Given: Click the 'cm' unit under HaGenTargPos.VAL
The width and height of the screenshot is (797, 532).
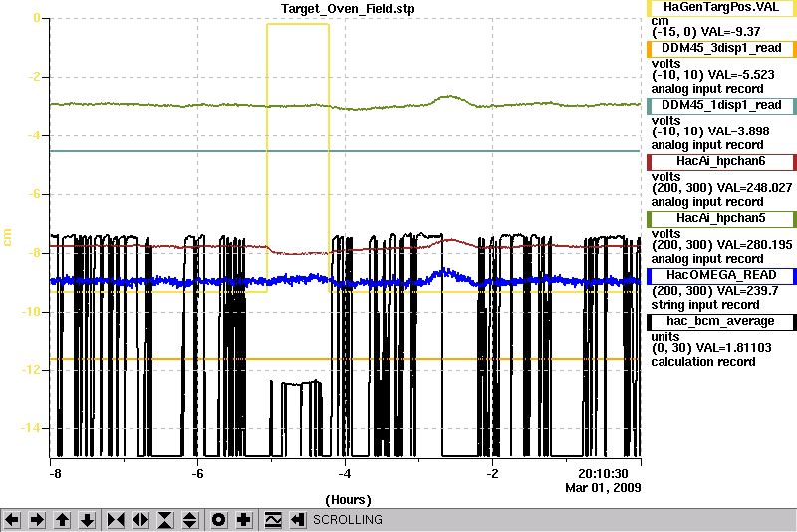Looking at the screenshot, I should click(x=661, y=21).
